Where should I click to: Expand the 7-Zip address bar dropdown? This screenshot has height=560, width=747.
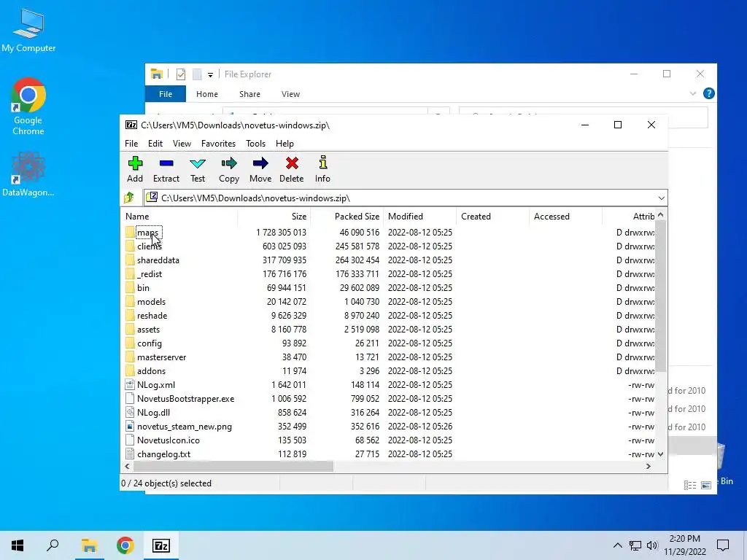(x=661, y=198)
